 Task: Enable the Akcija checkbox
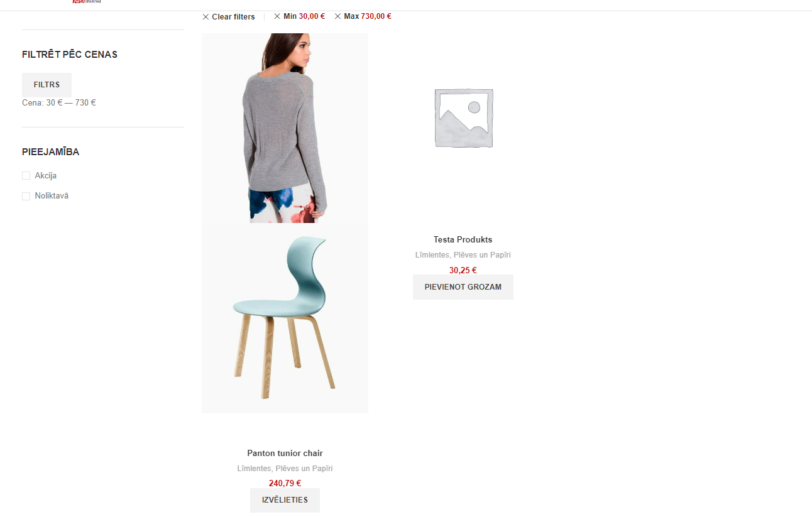coord(26,176)
